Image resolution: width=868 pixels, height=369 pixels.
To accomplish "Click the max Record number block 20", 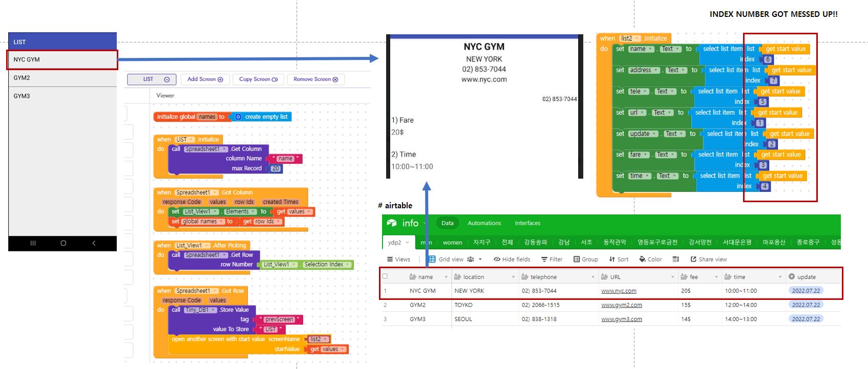I will 276,168.
